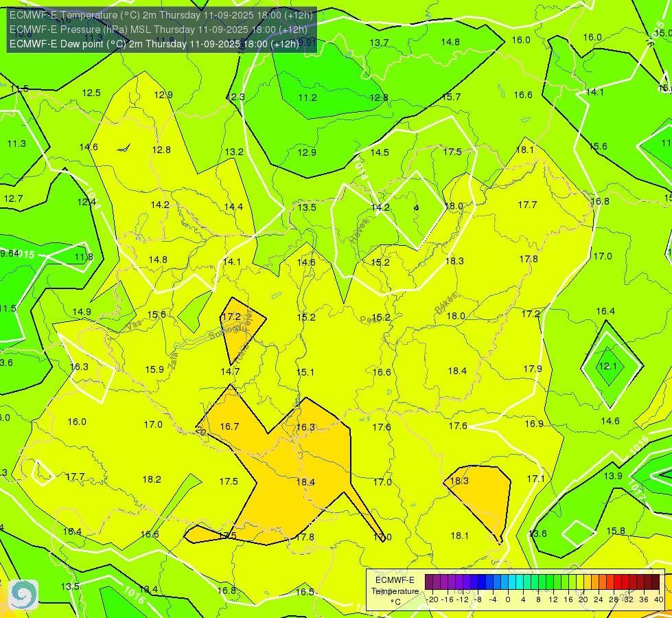Click the 15.8 temperature value
The width and height of the screenshot is (672, 618).
616,531
